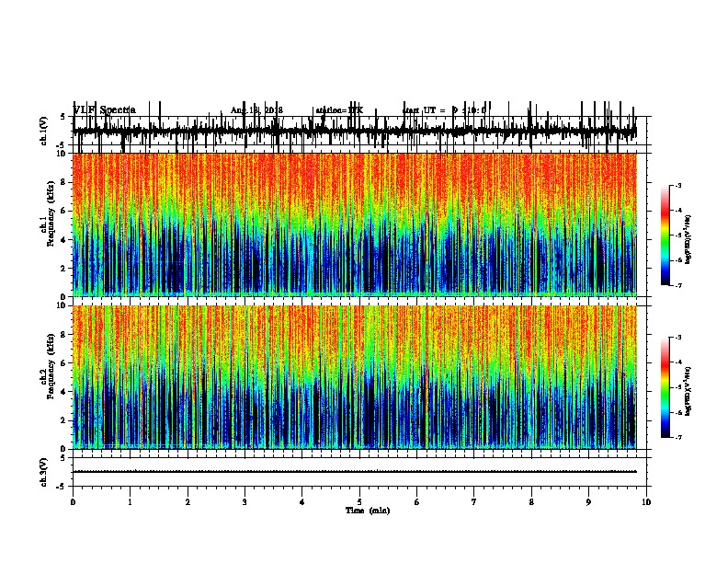Click time axis tick label '7'
The width and height of the screenshot is (728, 563).
(474, 502)
